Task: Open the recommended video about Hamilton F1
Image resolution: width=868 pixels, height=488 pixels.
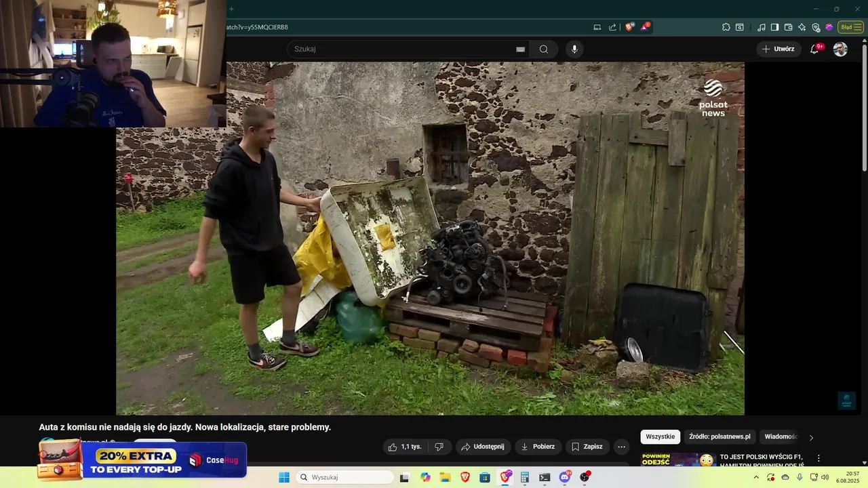Action: [762, 461]
